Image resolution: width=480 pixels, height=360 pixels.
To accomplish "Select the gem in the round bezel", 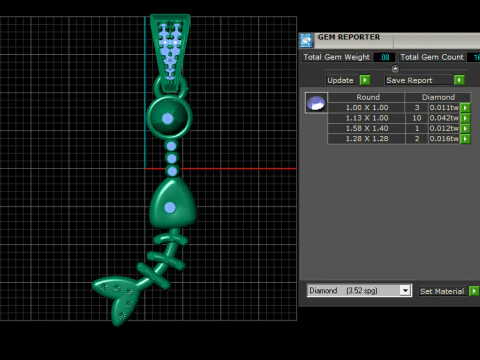I will (x=167, y=118).
